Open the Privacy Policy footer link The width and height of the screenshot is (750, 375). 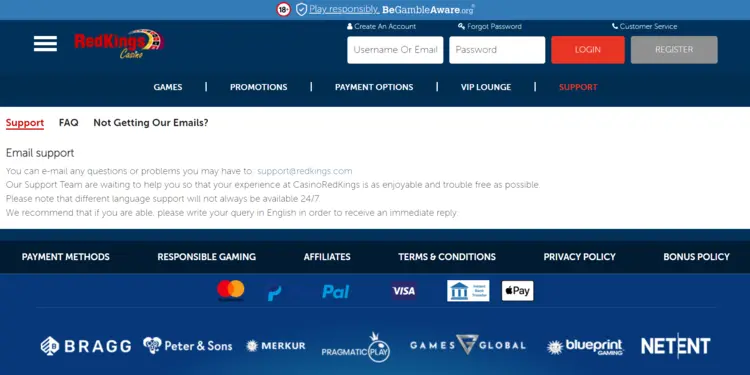click(x=580, y=257)
